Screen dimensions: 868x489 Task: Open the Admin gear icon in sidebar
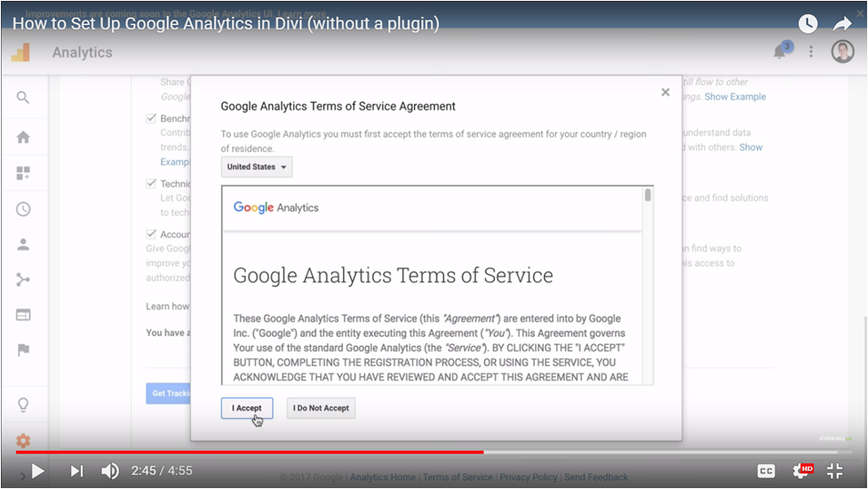pos(23,441)
